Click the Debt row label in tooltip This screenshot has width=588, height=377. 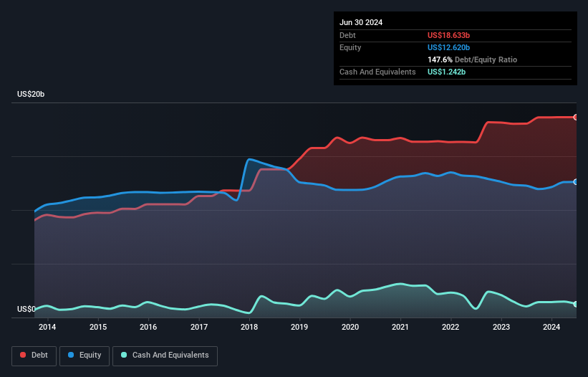[x=347, y=35]
